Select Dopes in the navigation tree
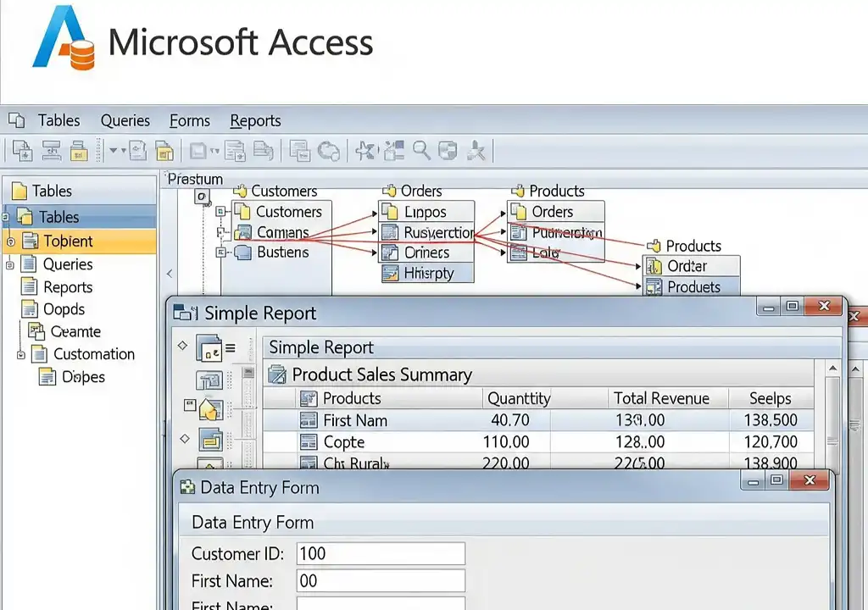The image size is (868, 610). pos(83,377)
